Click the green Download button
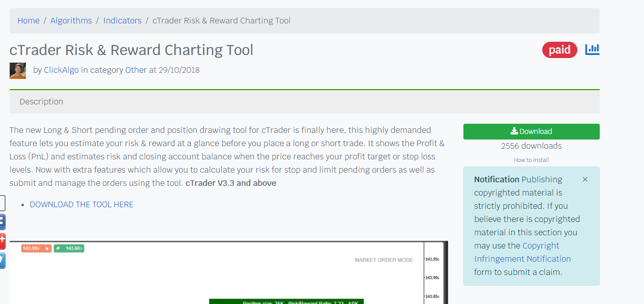644x304 pixels. 532,131
